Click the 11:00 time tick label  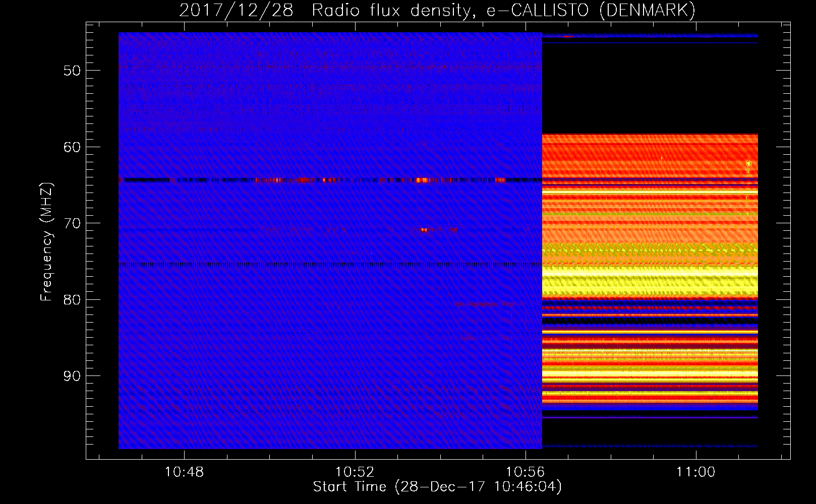point(696,472)
